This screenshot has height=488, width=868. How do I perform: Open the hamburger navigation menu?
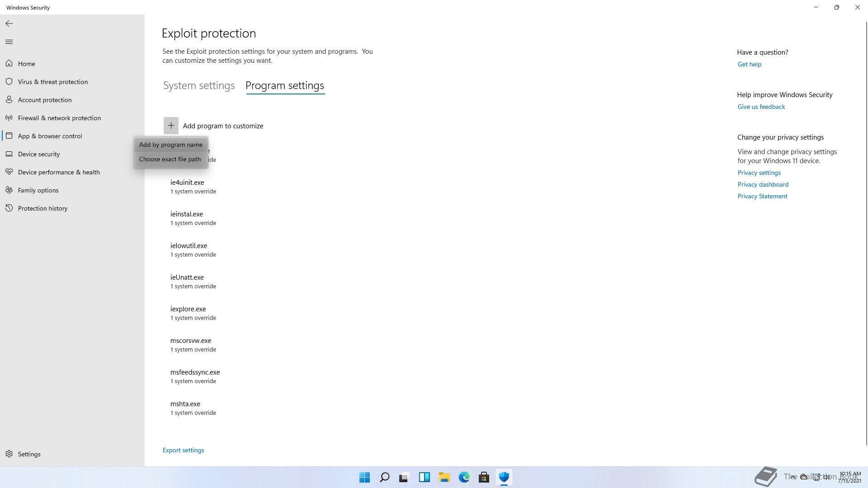(9, 42)
